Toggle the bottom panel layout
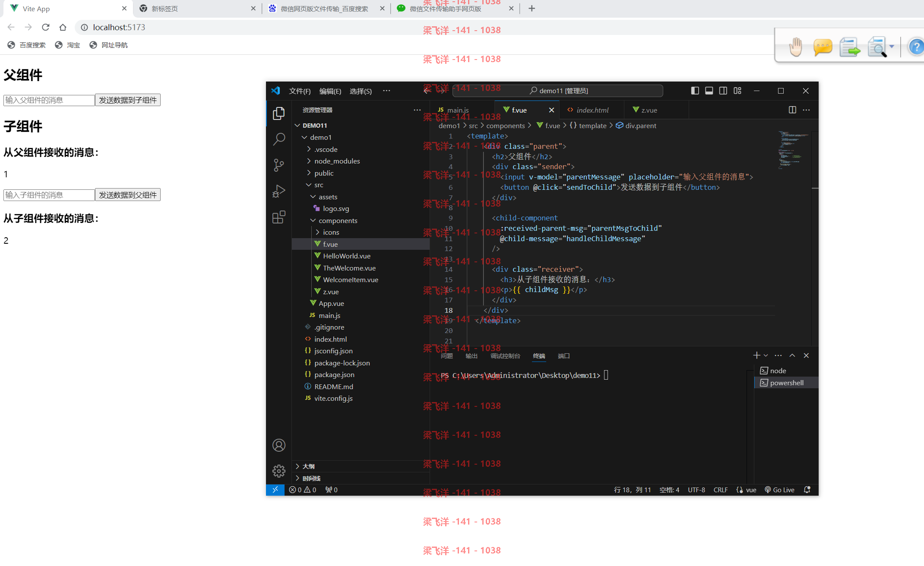This screenshot has width=924, height=566. (x=709, y=91)
